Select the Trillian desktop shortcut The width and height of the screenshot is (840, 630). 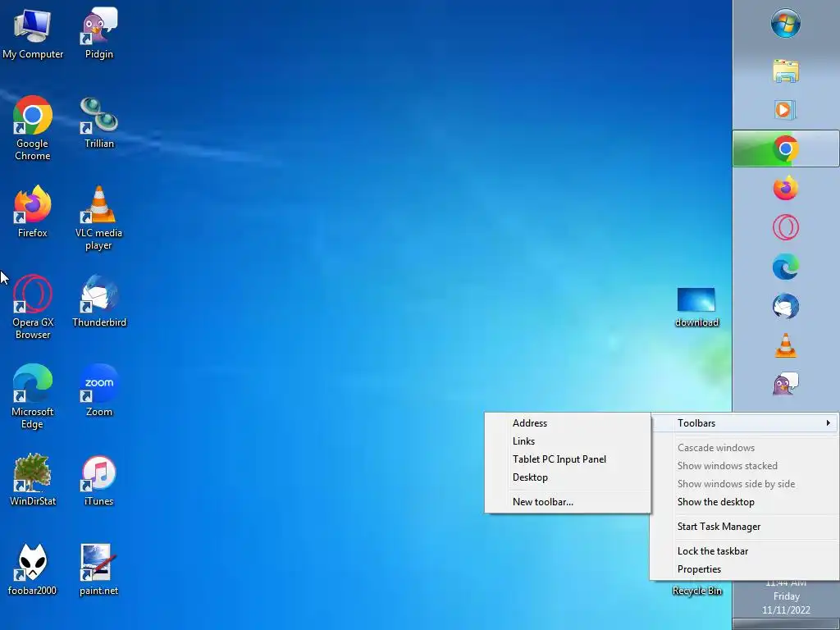click(x=99, y=122)
